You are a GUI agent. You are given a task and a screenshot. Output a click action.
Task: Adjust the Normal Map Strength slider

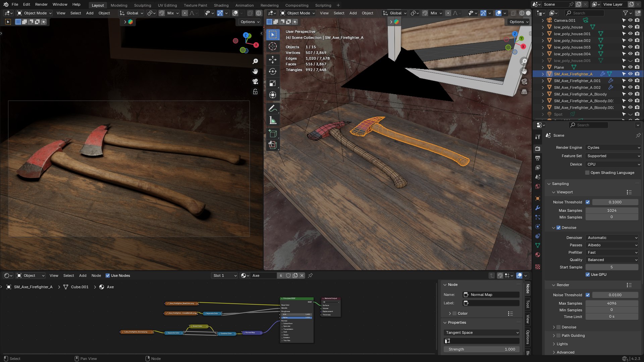tap(482, 349)
